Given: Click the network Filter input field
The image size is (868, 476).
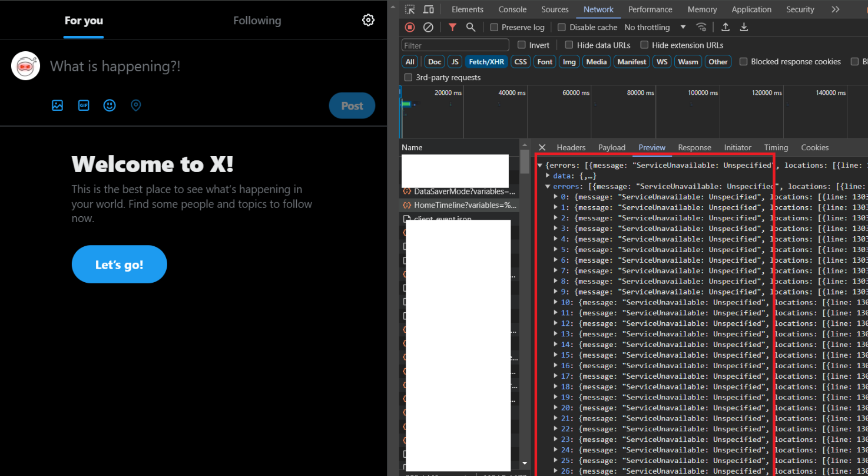Looking at the screenshot, I should pos(455,45).
